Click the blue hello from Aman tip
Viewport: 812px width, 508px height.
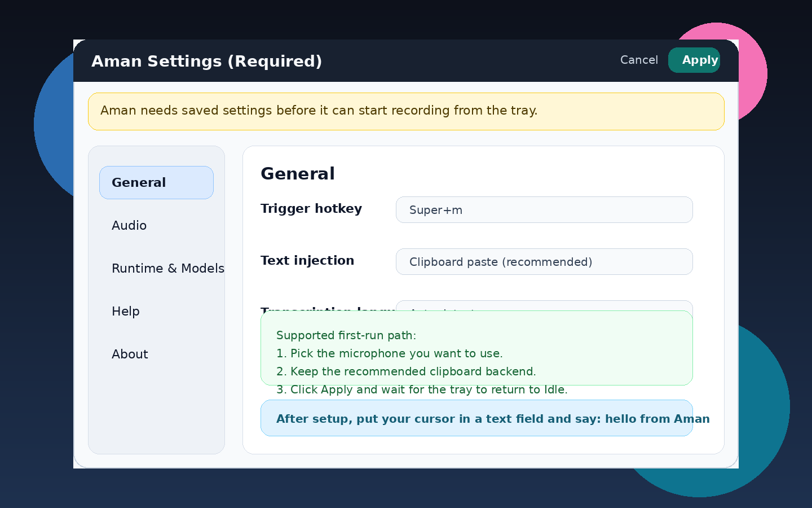point(476,418)
